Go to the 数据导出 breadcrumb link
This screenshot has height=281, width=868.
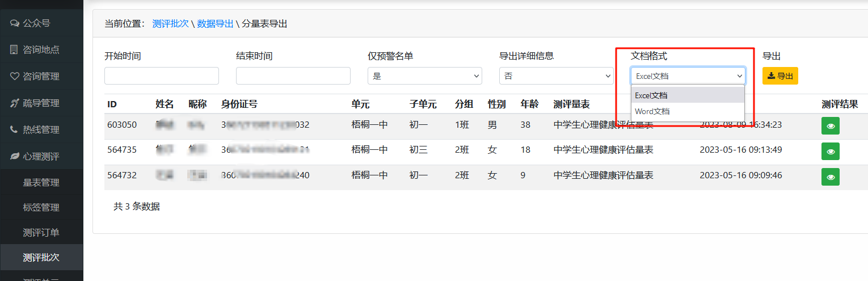(x=215, y=23)
